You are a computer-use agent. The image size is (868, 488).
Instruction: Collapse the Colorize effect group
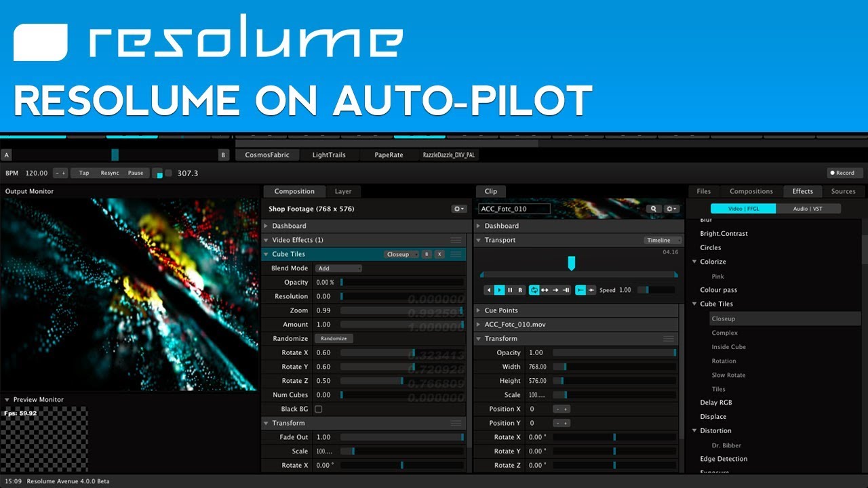(694, 262)
